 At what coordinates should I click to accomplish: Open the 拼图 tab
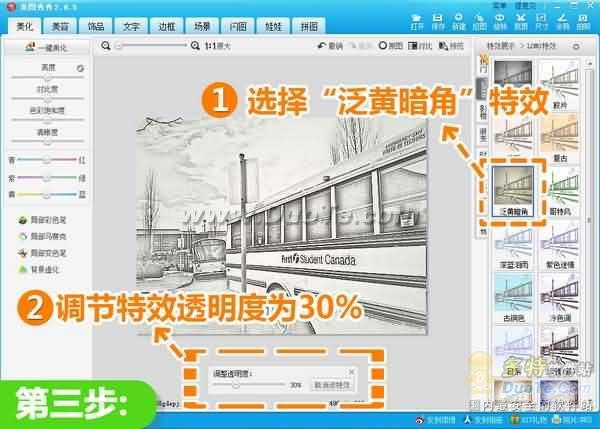pos(308,26)
